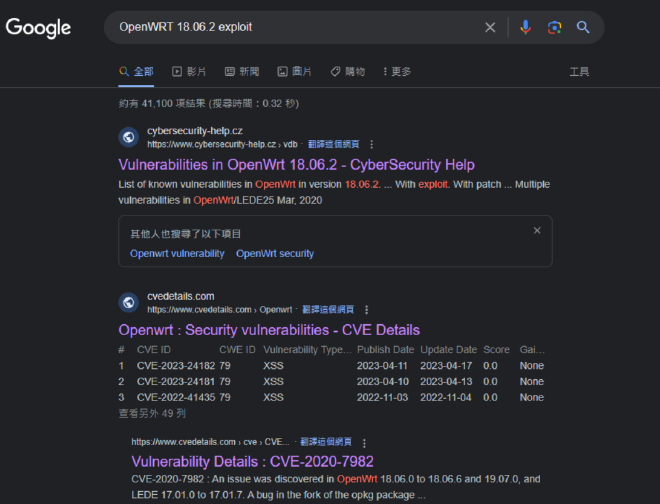This screenshot has width=660, height=504.
Task: Switch to the 購物 (Shopping) tab
Action: [348, 72]
